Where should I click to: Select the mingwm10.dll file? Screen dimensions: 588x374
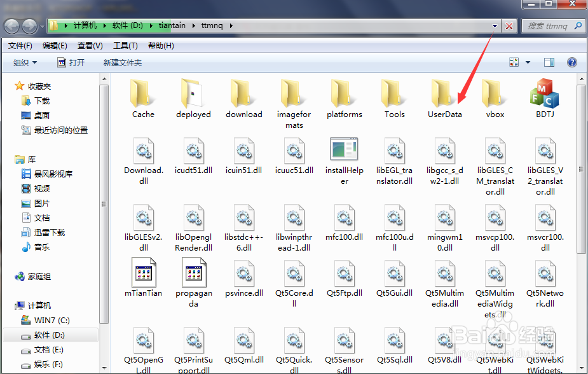[445, 228]
